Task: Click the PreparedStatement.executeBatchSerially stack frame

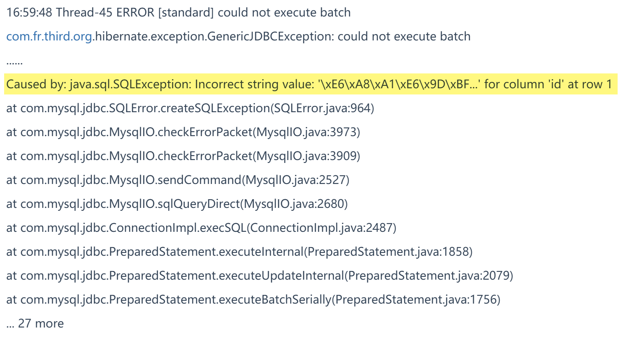Action: point(253,300)
